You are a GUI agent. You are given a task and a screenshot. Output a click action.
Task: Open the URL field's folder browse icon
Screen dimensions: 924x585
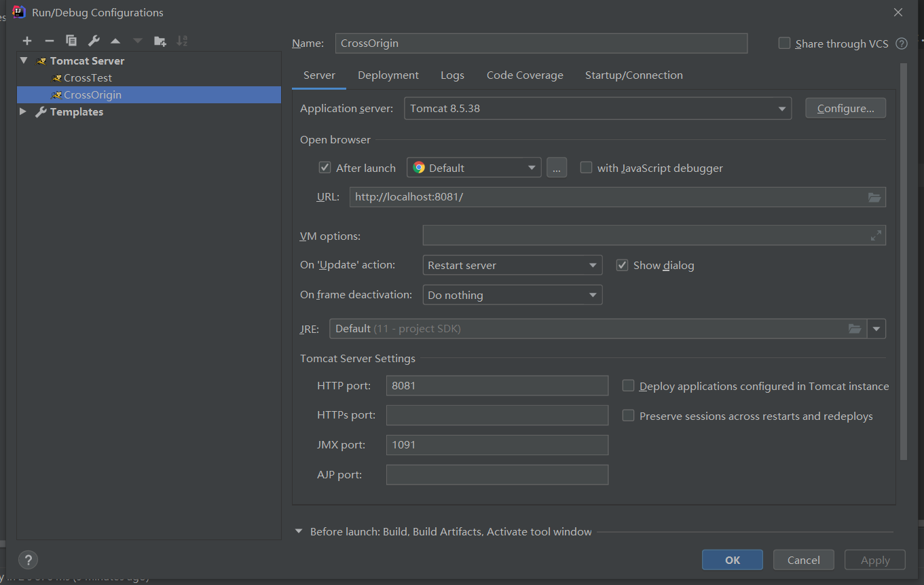point(874,197)
